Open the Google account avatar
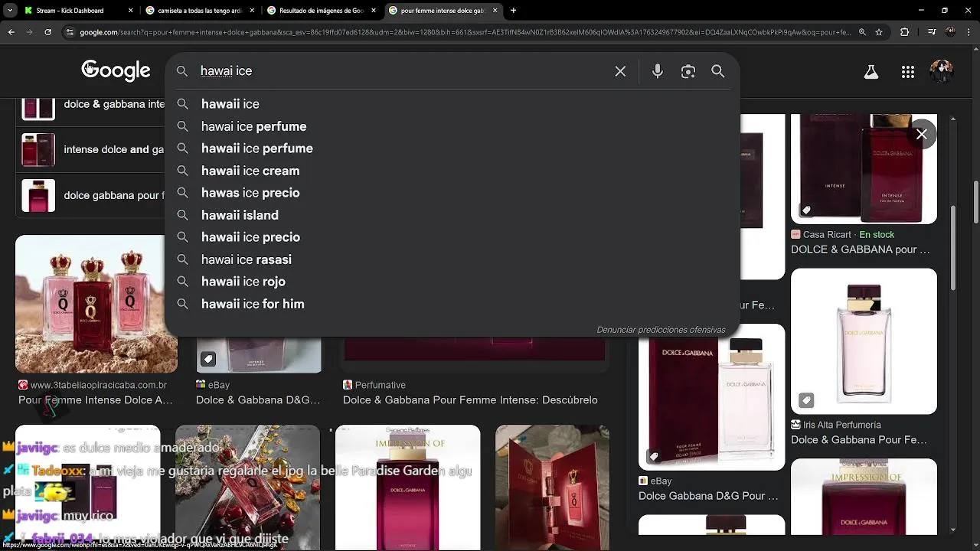This screenshot has height=551, width=980. (x=942, y=72)
